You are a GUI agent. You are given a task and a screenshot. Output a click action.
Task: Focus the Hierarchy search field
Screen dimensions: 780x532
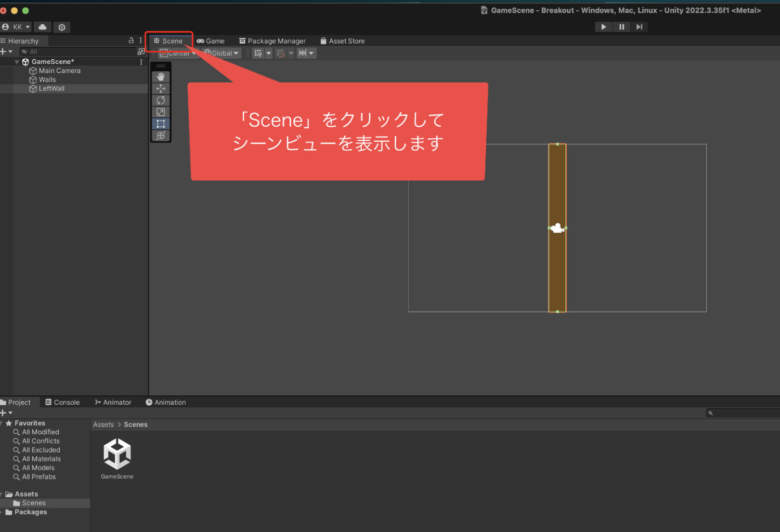click(78, 51)
